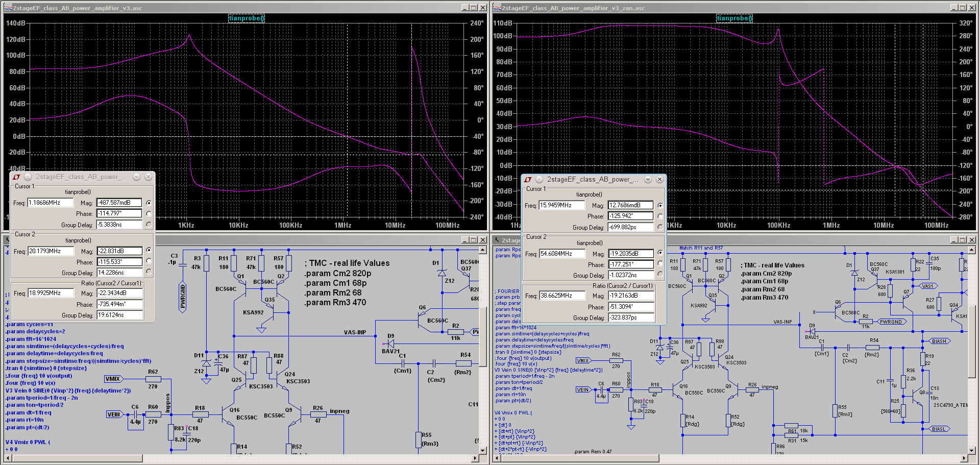This screenshot has width=980, height=465.
Task: Click right arrow of left schematic horizontal scrollbar
Action: click(475, 458)
